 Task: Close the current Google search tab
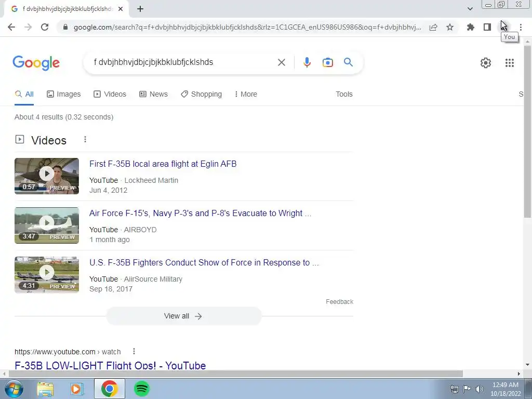click(x=121, y=9)
